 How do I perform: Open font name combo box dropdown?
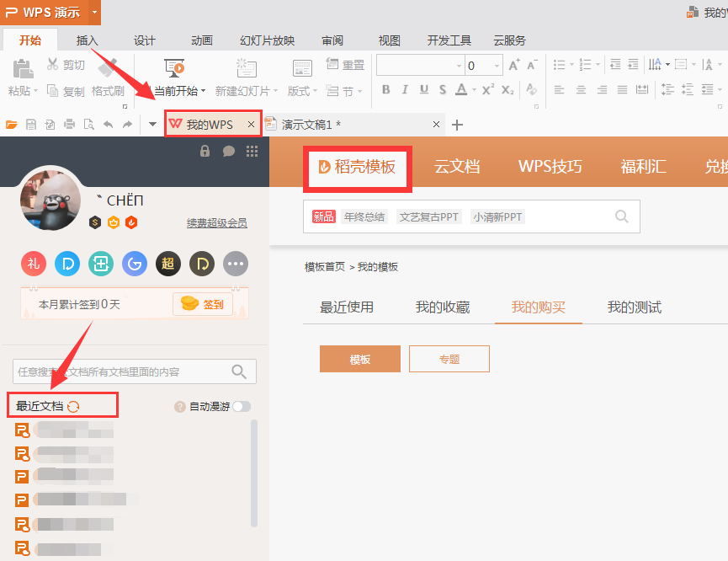[x=459, y=66]
